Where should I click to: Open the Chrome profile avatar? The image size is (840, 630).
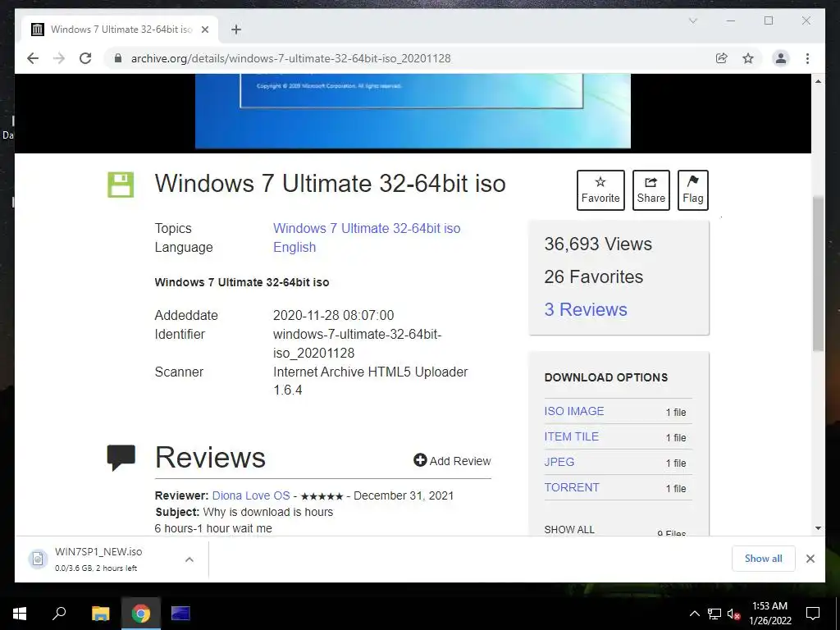pos(781,58)
